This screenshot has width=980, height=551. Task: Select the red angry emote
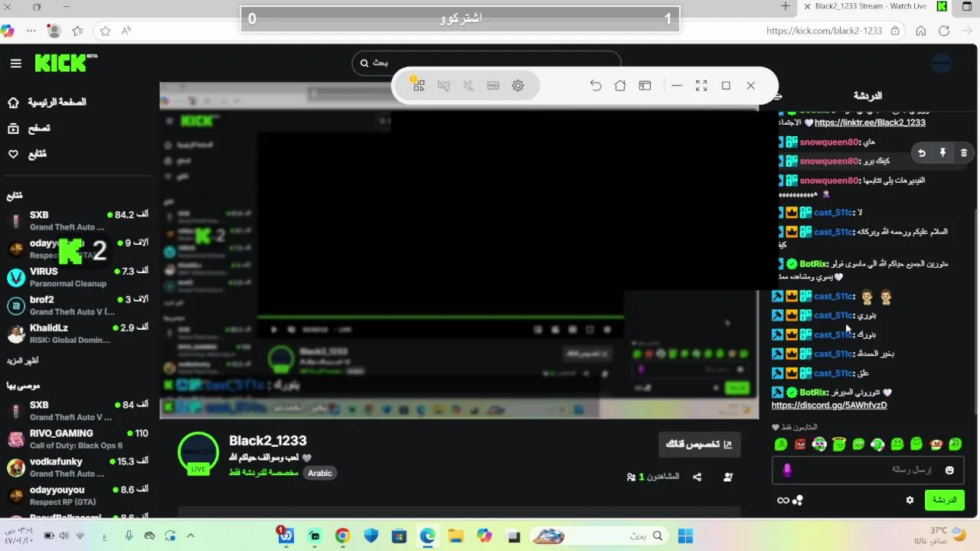click(x=800, y=444)
